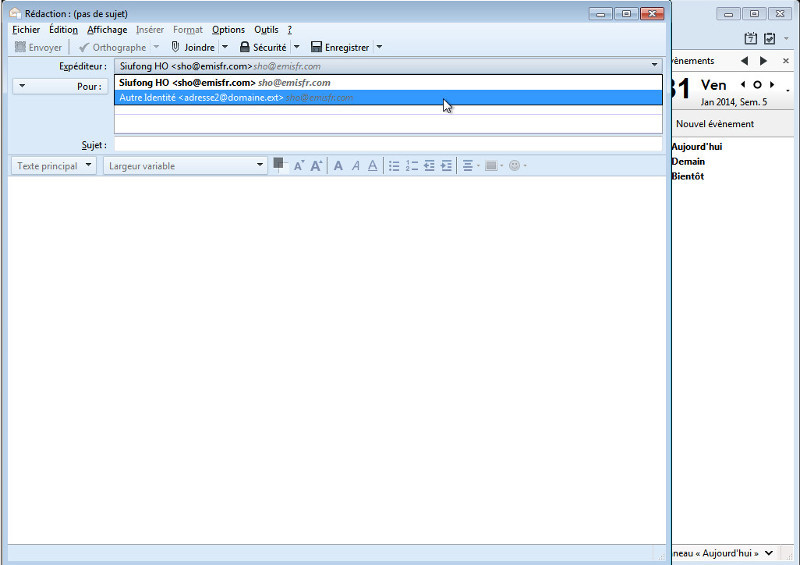Click the Envoyer send button

pos(39,47)
